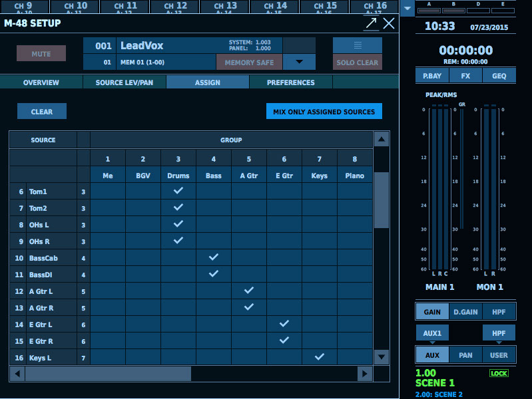This screenshot has width=532, height=399.
Task: Open the menu list icon button above Solo Clear
Action: coord(358,45)
